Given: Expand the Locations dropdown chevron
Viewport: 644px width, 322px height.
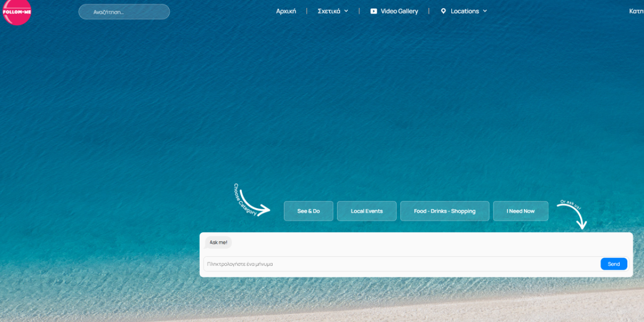Looking at the screenshot, I should [485, 11].
